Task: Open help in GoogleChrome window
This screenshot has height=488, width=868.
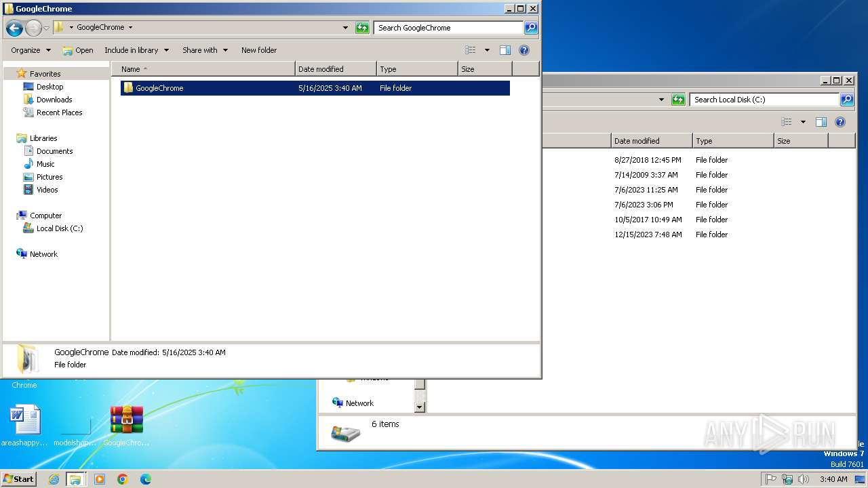Action: click(524, 50)
